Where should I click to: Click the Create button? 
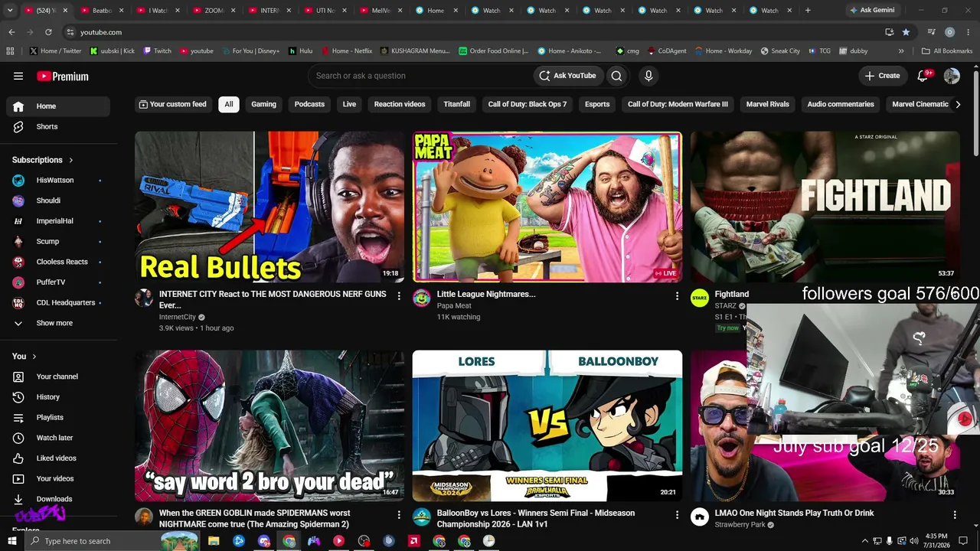(883, 76)
